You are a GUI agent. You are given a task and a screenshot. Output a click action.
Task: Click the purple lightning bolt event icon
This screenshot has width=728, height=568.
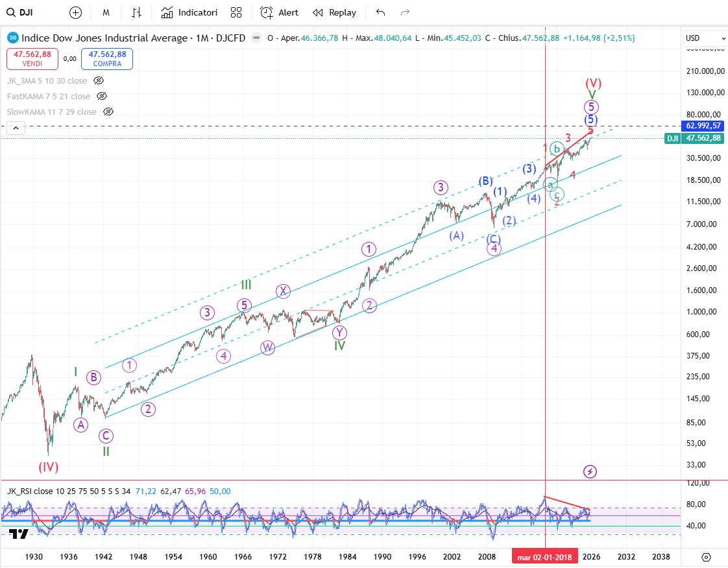coord(590,471)
